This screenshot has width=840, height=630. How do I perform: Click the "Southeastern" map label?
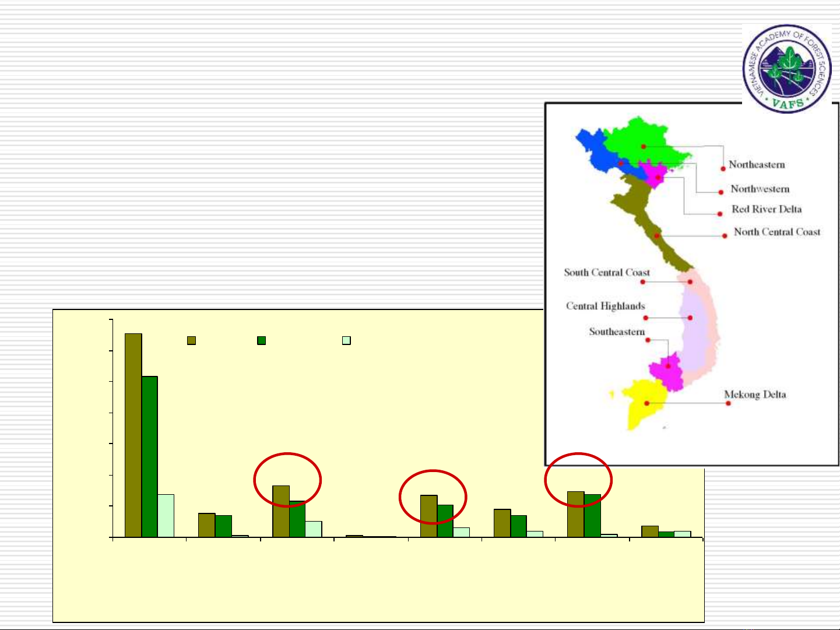point(617,332)
